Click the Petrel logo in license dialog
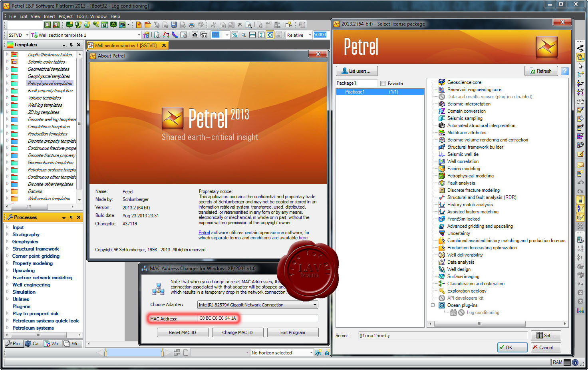The height and width of the screenshot is (370, 588). (x=546, y=47)
